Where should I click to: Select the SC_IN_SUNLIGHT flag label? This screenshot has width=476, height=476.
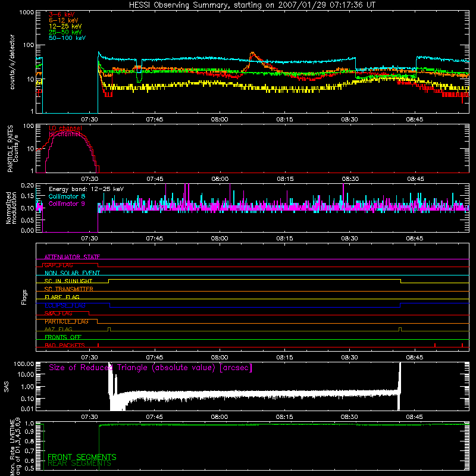coord(68,281)
